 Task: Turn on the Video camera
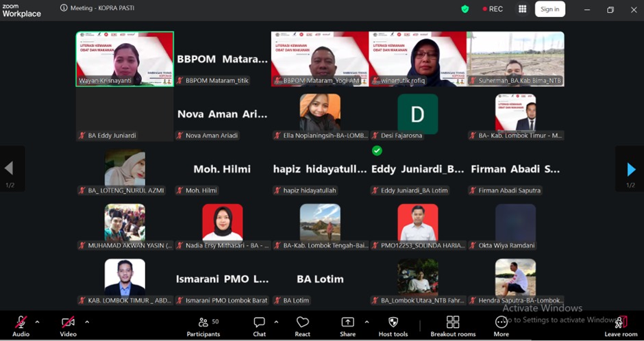click(x=69, y=322)
